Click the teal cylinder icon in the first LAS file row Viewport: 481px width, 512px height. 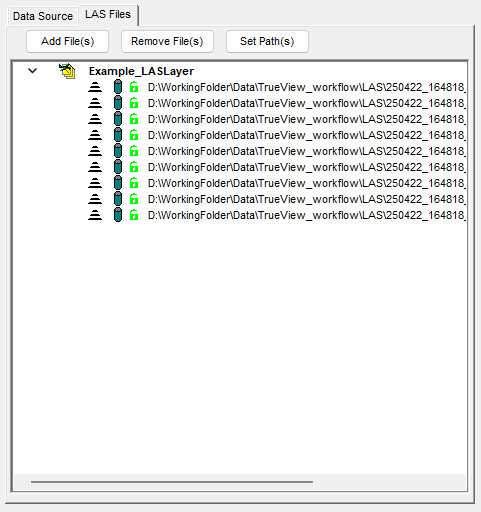point(118,87)
